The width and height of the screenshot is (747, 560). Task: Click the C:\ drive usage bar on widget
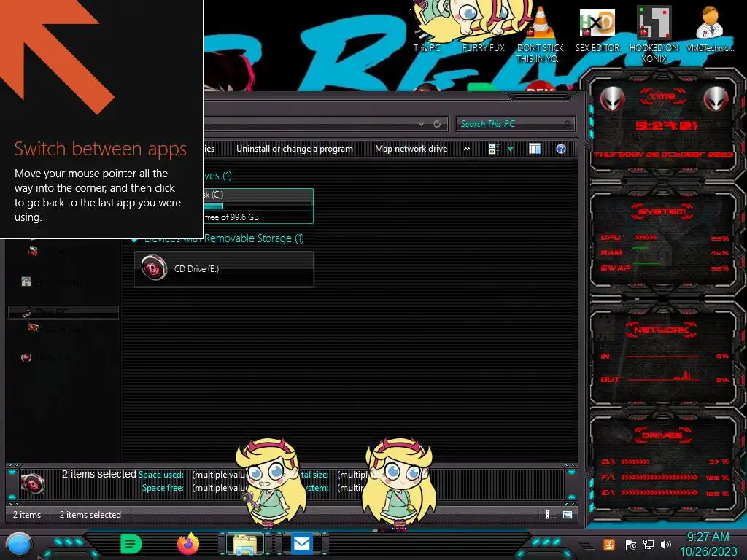[x=635, y=462]
